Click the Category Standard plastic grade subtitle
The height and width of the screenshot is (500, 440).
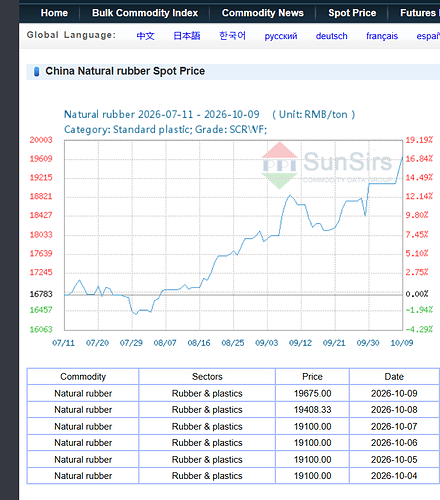pos(165,129)
